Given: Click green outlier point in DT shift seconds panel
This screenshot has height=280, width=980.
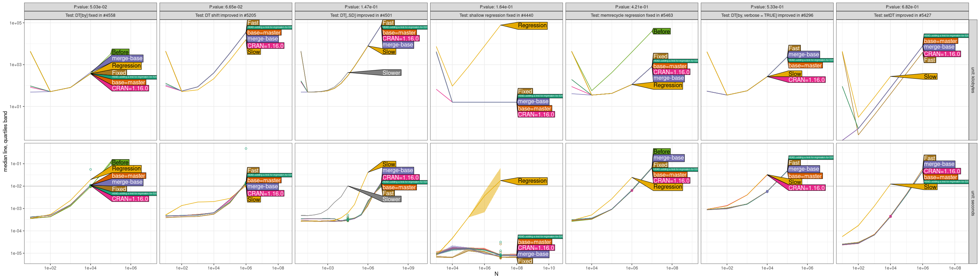Looking at the screenshot, I should tap(246, 148).
